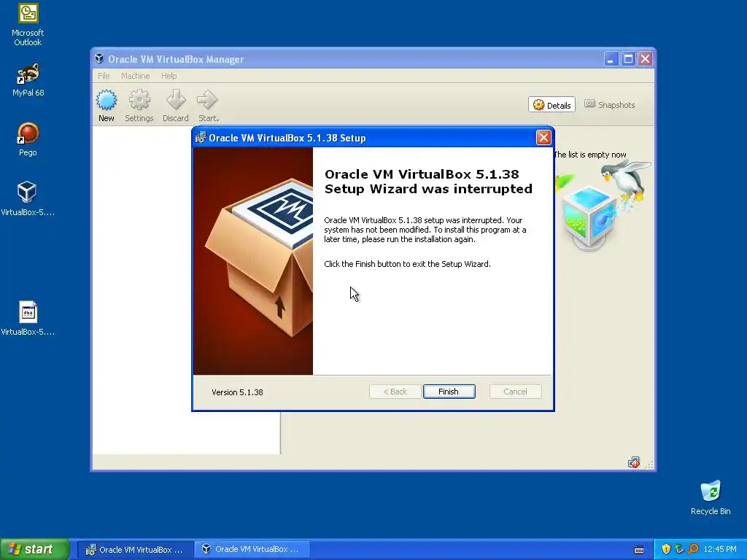Click the security shield tray icon
747x560 pixels.
pos(666,549)
